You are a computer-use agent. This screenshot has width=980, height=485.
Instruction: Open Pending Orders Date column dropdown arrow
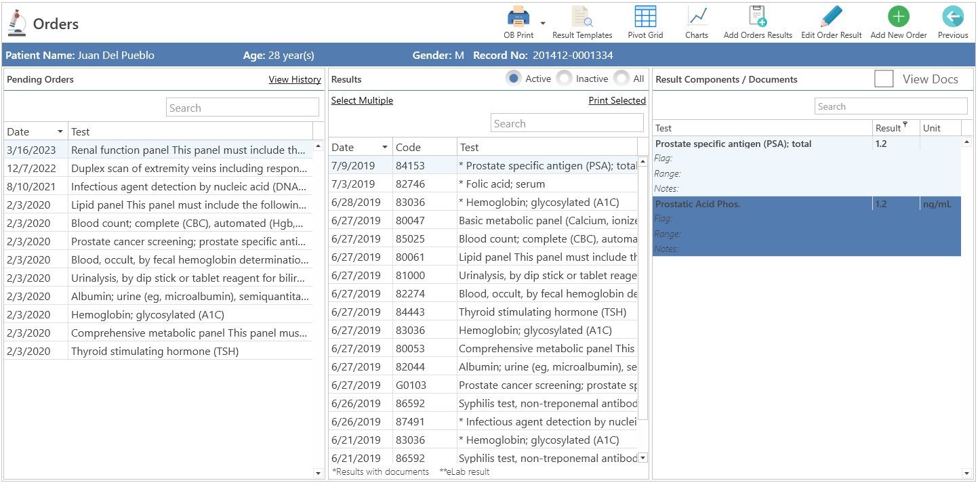60,131
